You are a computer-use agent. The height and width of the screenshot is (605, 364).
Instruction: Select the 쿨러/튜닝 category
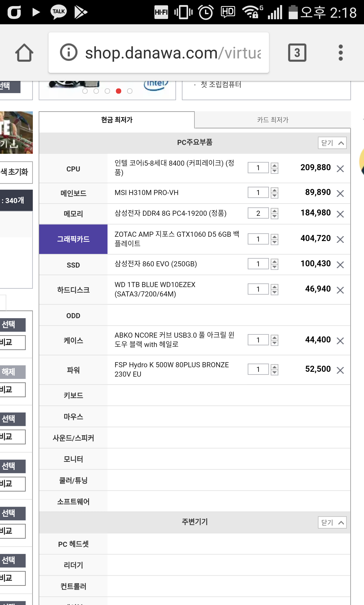click(x=73, y=480)
